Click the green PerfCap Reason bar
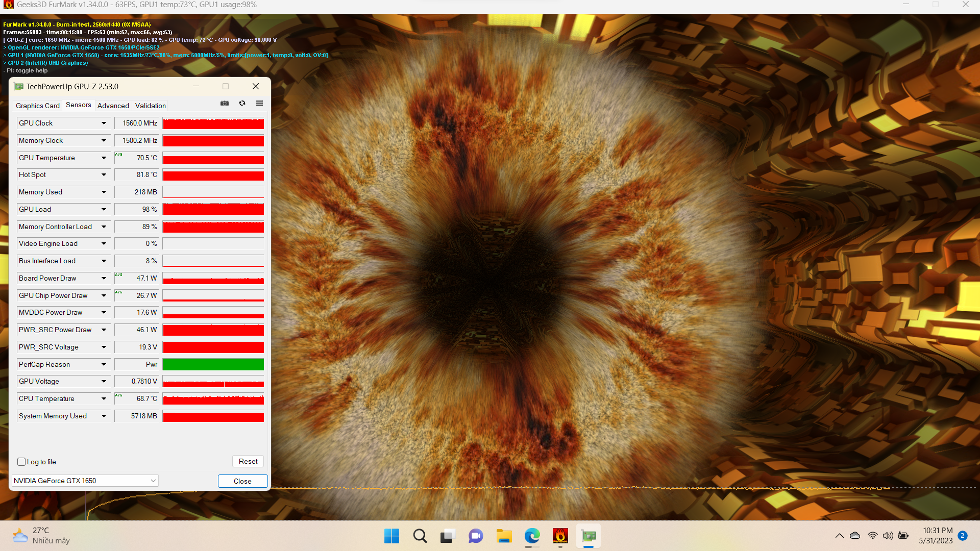This screenshot has width=980, height=551. tap(213, 364)
